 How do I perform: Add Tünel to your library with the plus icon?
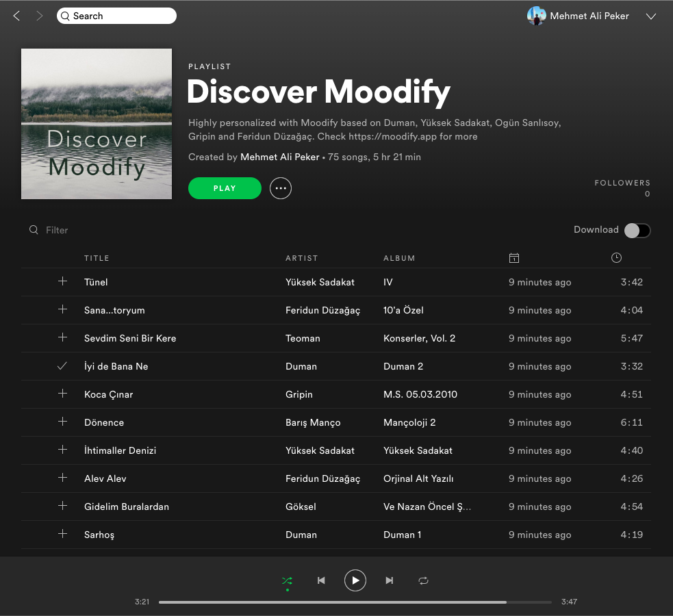[x=62, y=281]
